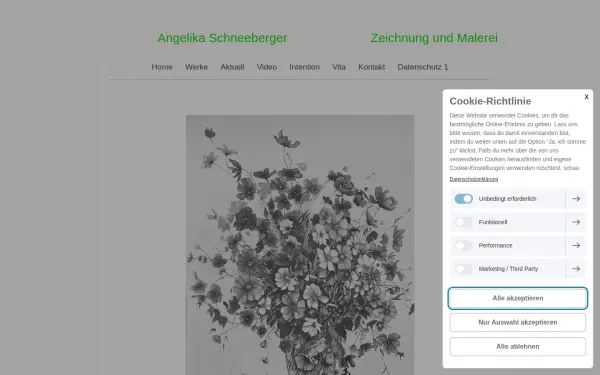
Task: Open the Video page
Action: [267, 67]
